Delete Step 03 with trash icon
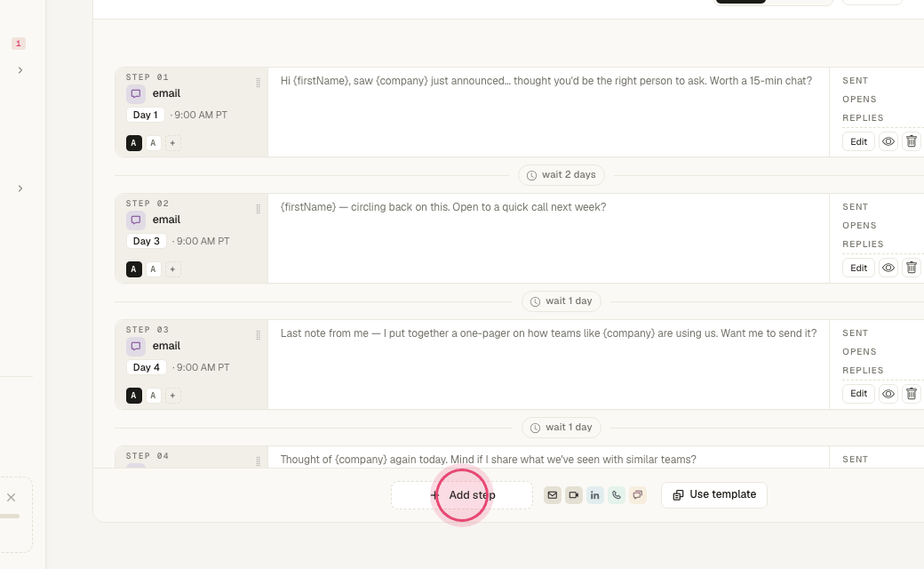 911,394
